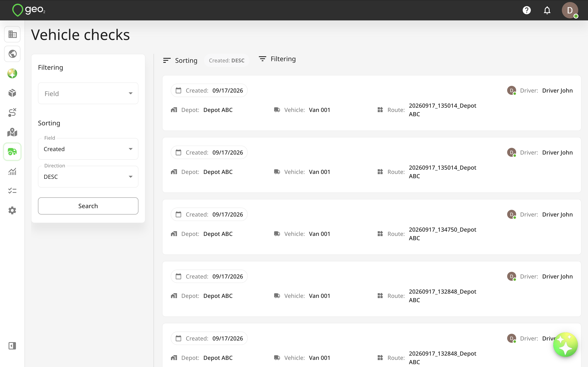Toggle the Sorting panel header
The width and height of the screenshot is (588, 367).
click(x=180, y=60)
